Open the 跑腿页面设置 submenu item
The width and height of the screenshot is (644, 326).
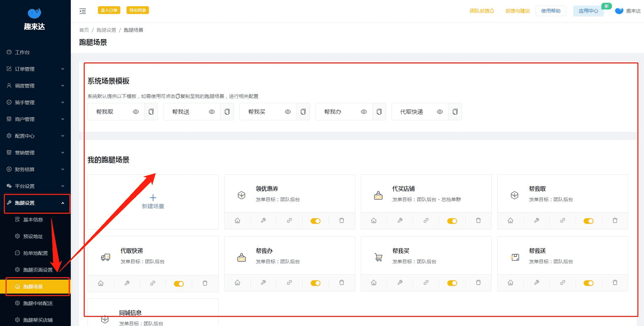[x=35, y=270]
